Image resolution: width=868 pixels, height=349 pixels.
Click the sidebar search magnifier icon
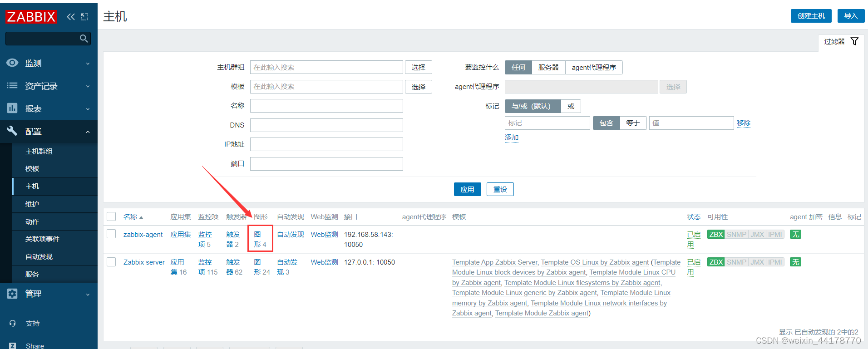84,39
